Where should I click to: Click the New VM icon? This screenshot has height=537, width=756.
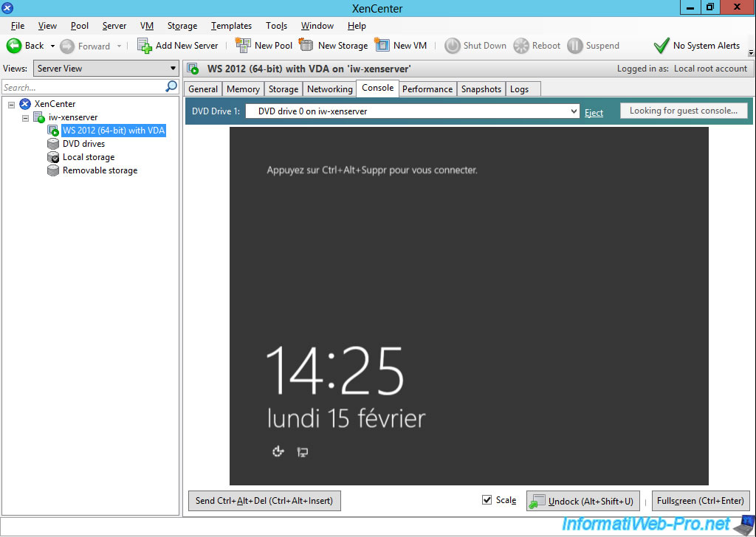click(x=382, y=45)
